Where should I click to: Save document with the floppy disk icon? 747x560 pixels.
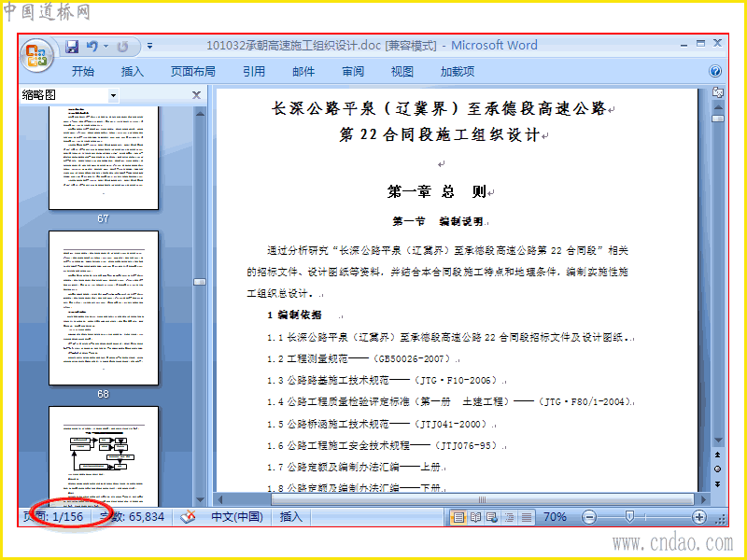click(72, 46)
